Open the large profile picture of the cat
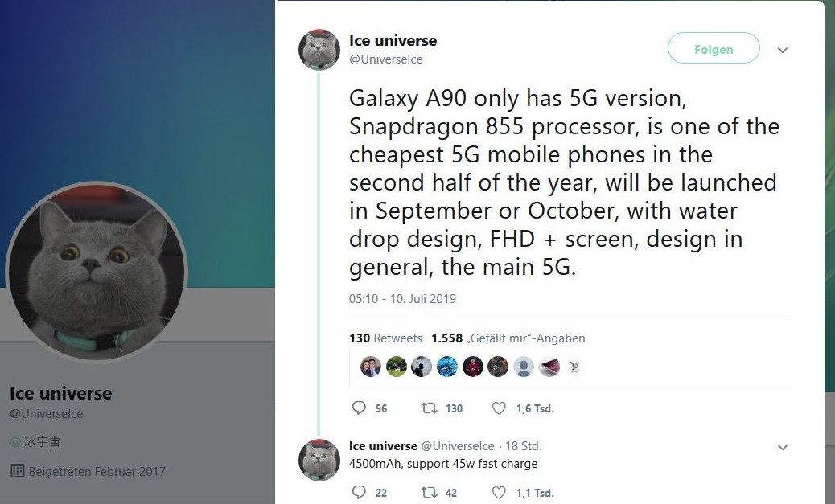Viewport: 835px width, 504px height. pyautogui.click(x=97, y=272)
